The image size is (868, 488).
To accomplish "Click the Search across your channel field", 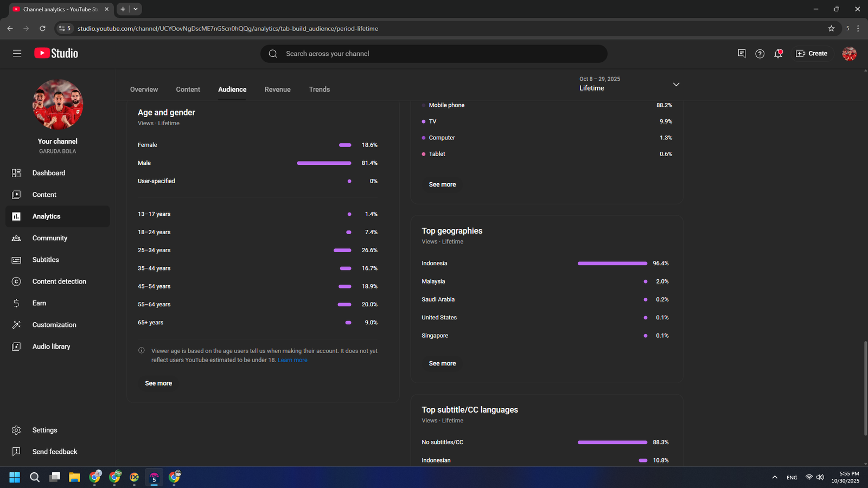I will (x=434, y=54).
